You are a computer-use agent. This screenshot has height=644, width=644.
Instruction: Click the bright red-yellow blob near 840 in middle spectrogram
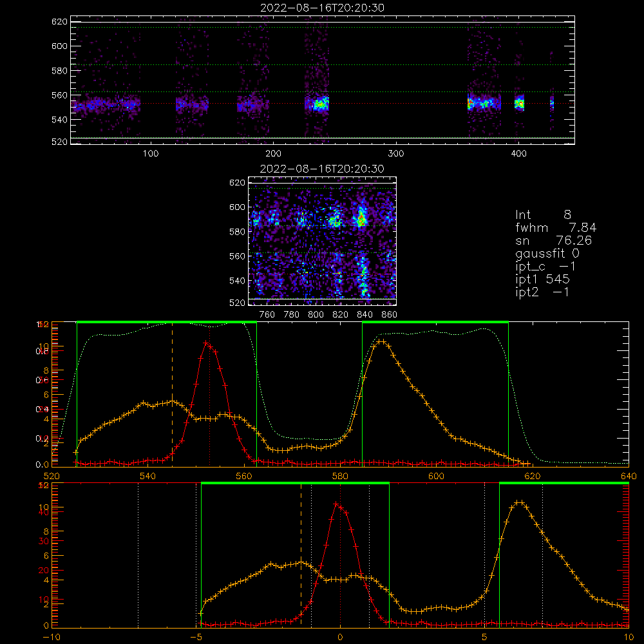click(361, 218)
